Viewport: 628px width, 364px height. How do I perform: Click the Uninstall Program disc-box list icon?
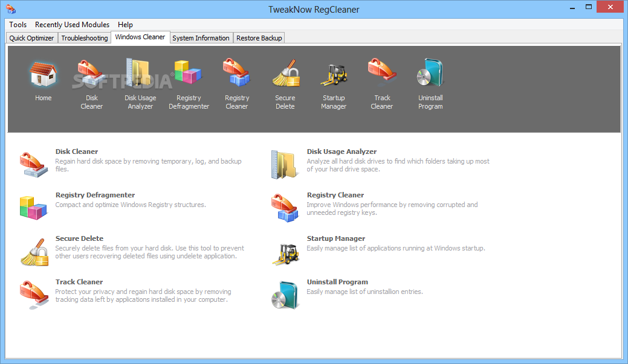[x=285, y=295]
